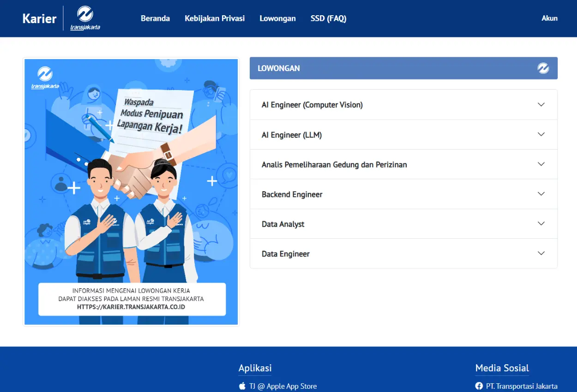577x392 pixels.
Task: Expand the Data Engineer chevron
Action: tap(541, 253)
